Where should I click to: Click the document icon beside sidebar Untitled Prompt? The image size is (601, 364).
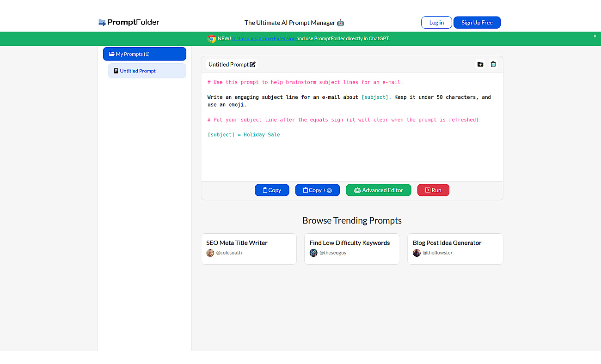pyautogui.click(x=116, y=71)
